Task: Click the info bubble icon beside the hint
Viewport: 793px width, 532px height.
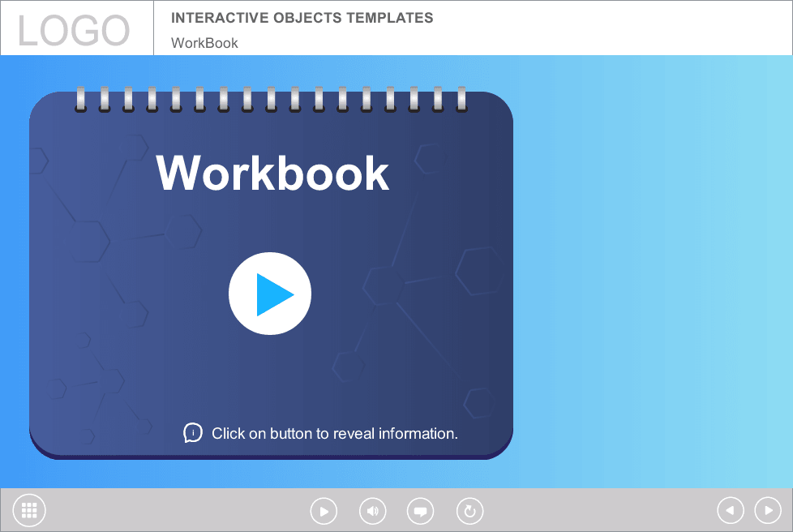Action: pyautogui.click(x=193, y=433)
